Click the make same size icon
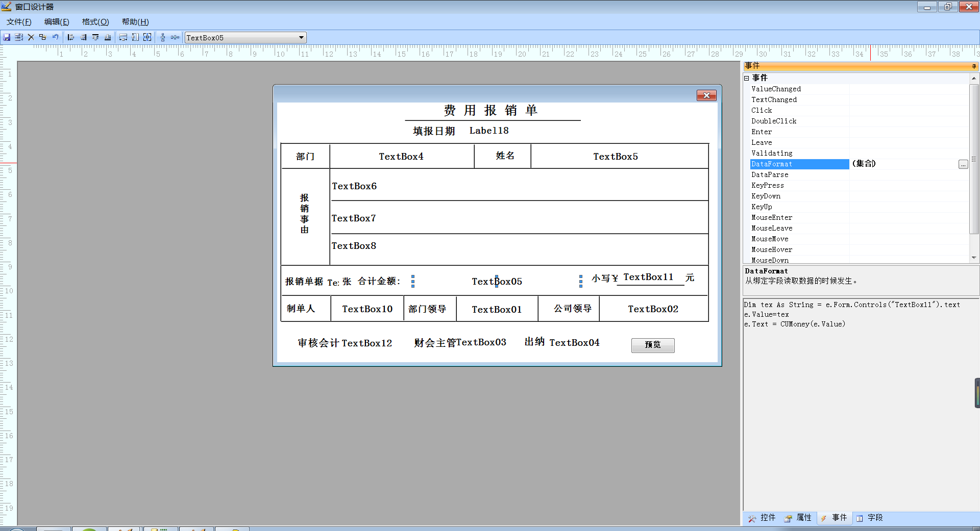Image resolution: width=980 pixels, height=531 pixels. coord(148,37)
